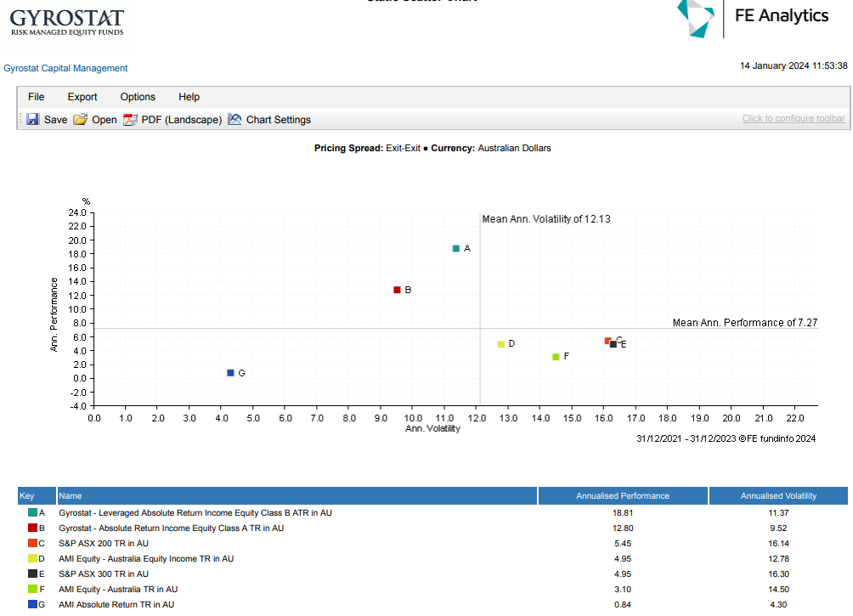
Task: Click performance value 0.84
Action: [x=623, y=605]
